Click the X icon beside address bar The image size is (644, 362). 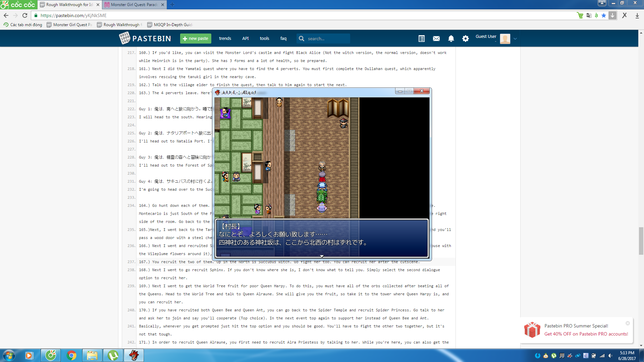[625, 15]
